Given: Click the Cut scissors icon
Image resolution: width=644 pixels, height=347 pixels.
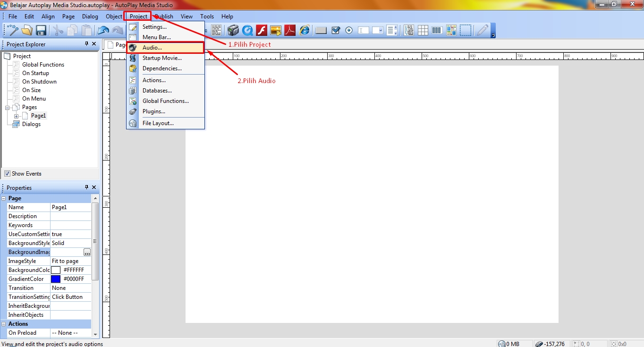Looking at the screenshot, I should point(58,31).
